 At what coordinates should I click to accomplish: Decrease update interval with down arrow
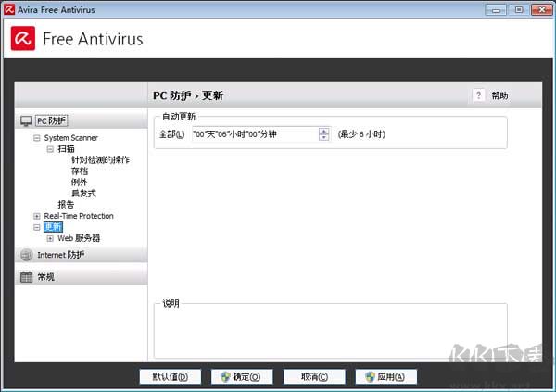coord(323,138)
